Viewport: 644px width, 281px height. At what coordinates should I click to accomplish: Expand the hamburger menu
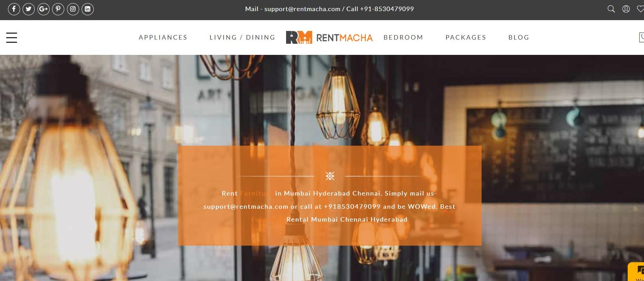[x=11, y=38]
